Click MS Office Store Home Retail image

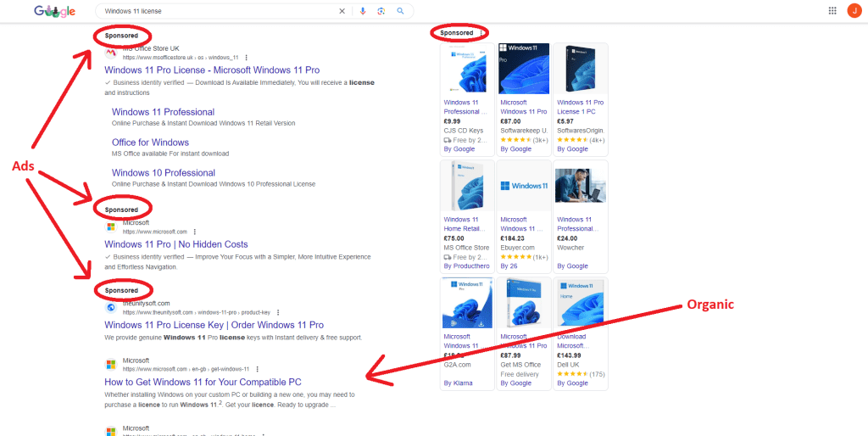tap(467, 186)
